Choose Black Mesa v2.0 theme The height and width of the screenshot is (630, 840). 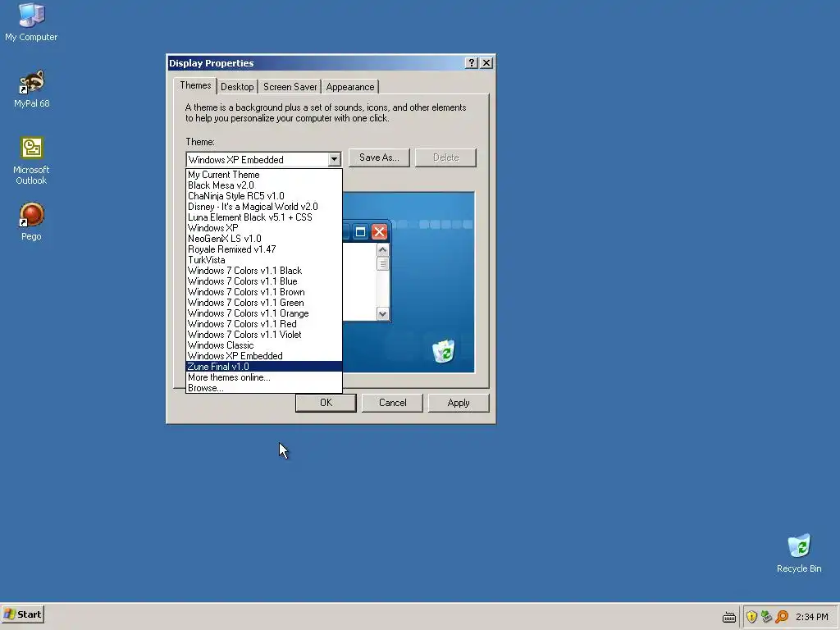[263, 185]
